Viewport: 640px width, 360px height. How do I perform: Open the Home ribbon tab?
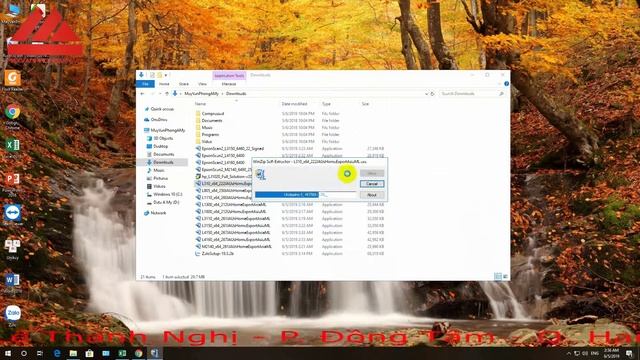pyautogui.click(x=164, y=84)
